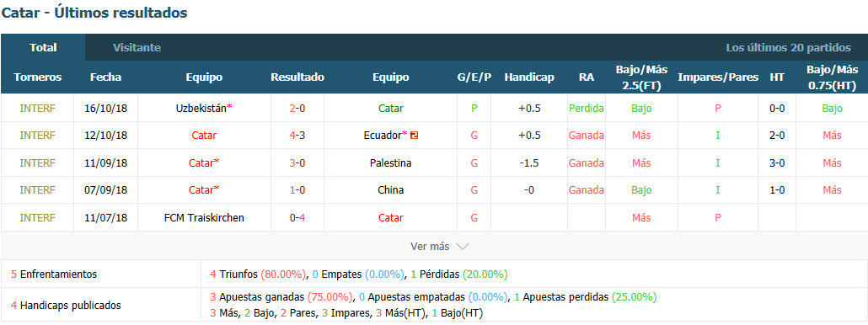Click the red card icon next to Ecuador
Viewport: 868px width, 325px height.
[x=414, y=136]
